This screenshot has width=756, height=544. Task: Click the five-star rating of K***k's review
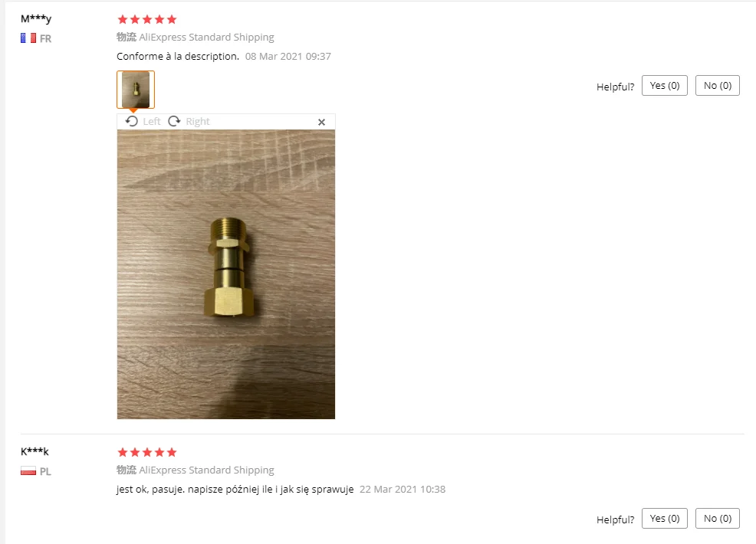(x=147, y=452)
